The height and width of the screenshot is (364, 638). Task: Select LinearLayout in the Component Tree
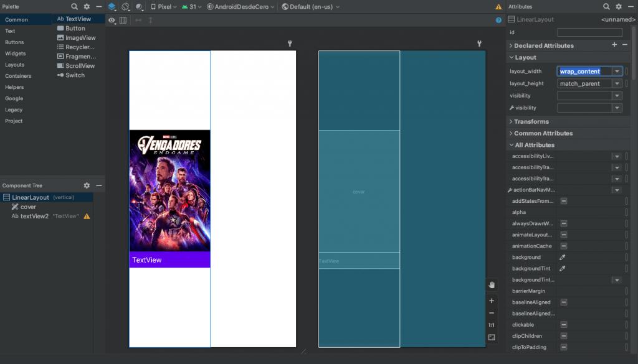point(46,197)
